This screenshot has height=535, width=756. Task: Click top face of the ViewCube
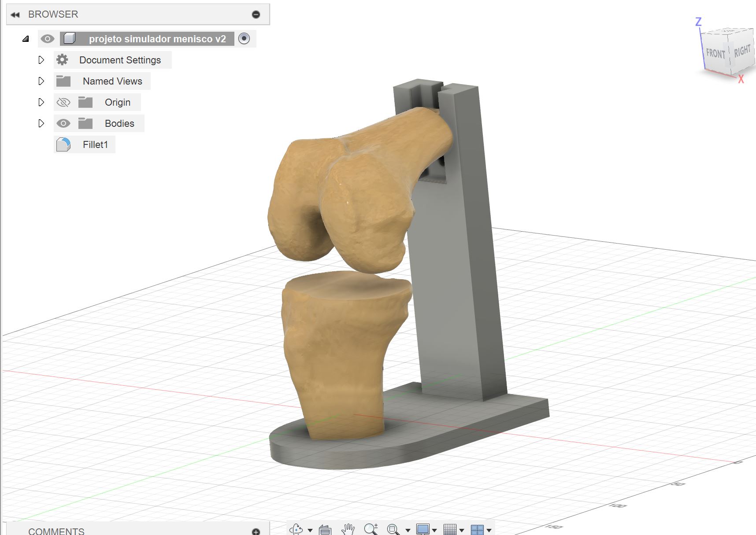(727, 32)
